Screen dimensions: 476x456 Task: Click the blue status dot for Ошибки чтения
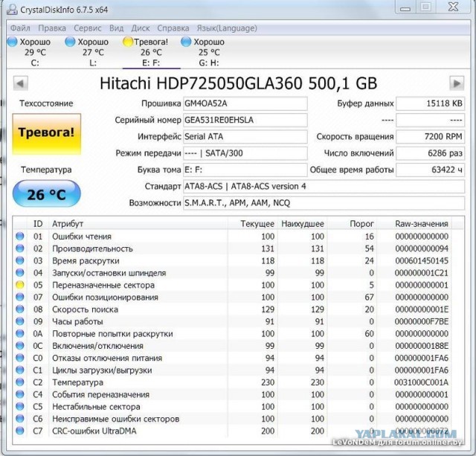coord(20,236)
